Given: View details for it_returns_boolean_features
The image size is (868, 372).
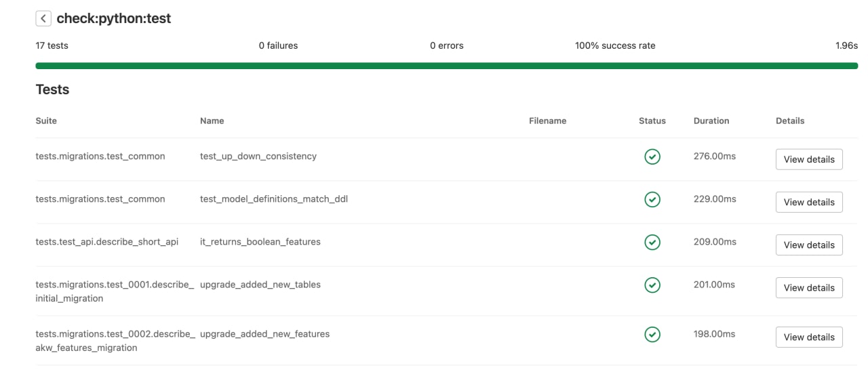Looking at the screenshot, I should point(809,245).
